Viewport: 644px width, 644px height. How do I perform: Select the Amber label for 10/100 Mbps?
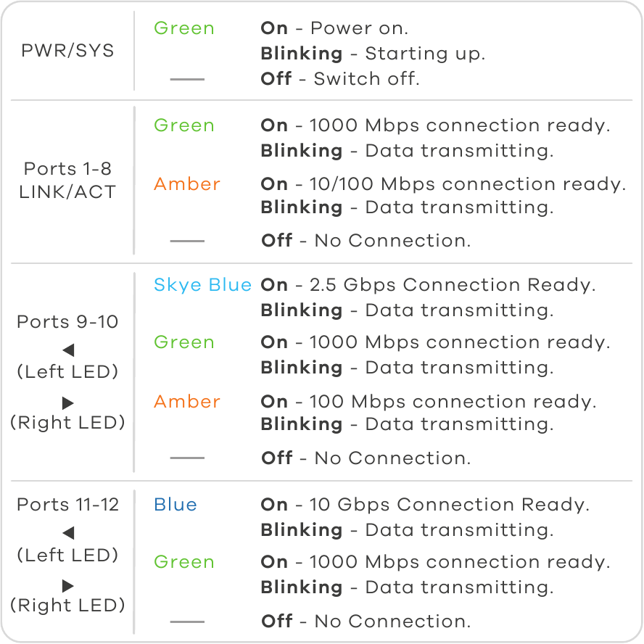tap(187, 184)
